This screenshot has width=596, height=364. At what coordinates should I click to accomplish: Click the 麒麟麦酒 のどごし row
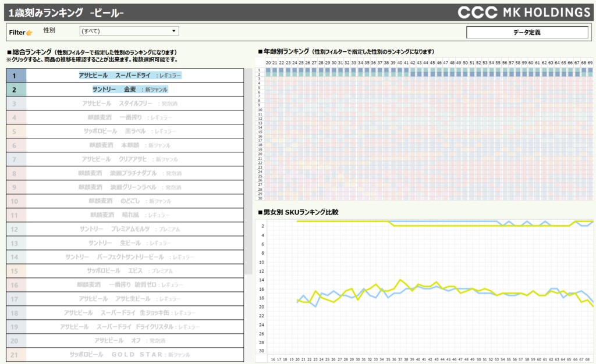[125, 201]
